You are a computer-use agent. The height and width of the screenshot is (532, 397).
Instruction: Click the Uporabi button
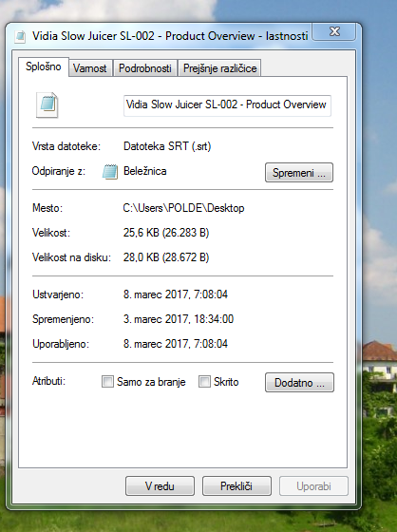point(313,485)
